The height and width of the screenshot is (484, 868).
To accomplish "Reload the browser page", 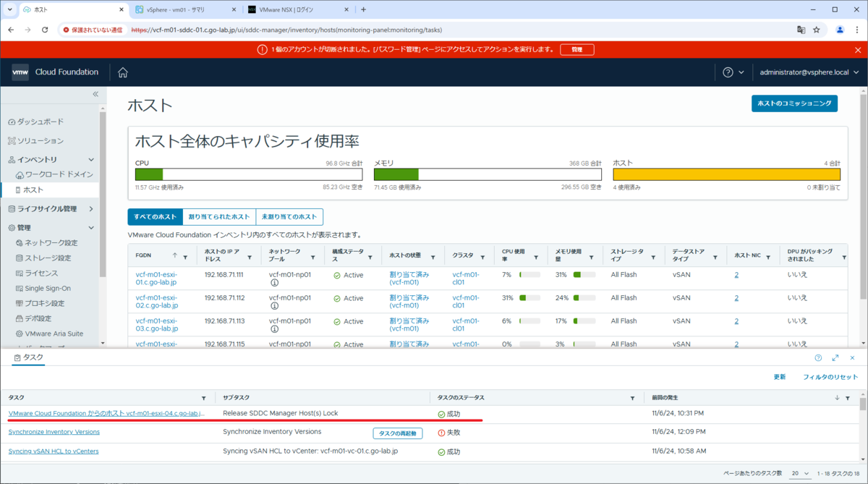I will (x=45, y=30).
